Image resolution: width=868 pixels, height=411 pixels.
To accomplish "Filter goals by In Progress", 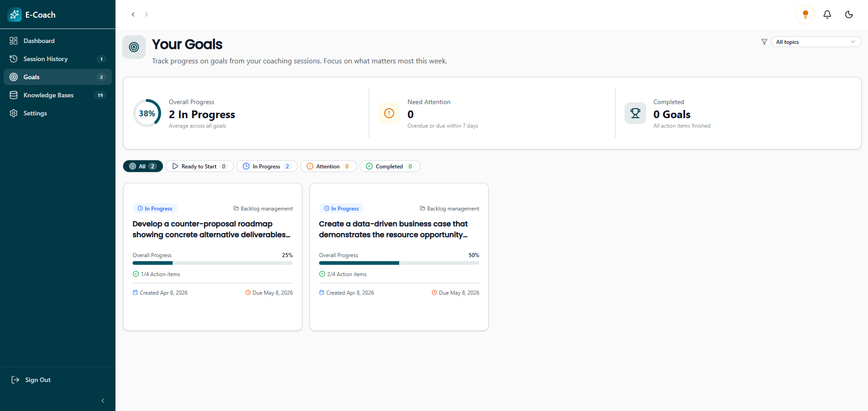I will click(x=267, y=166).
